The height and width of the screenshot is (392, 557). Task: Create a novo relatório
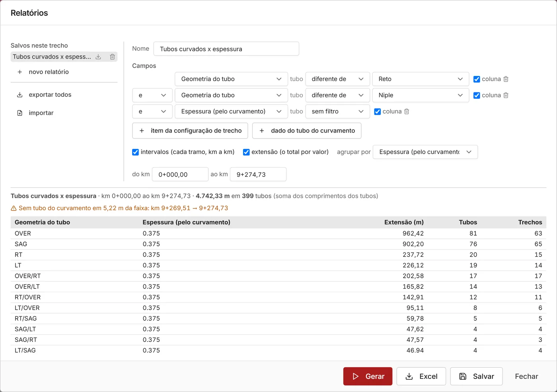[43, 72]
